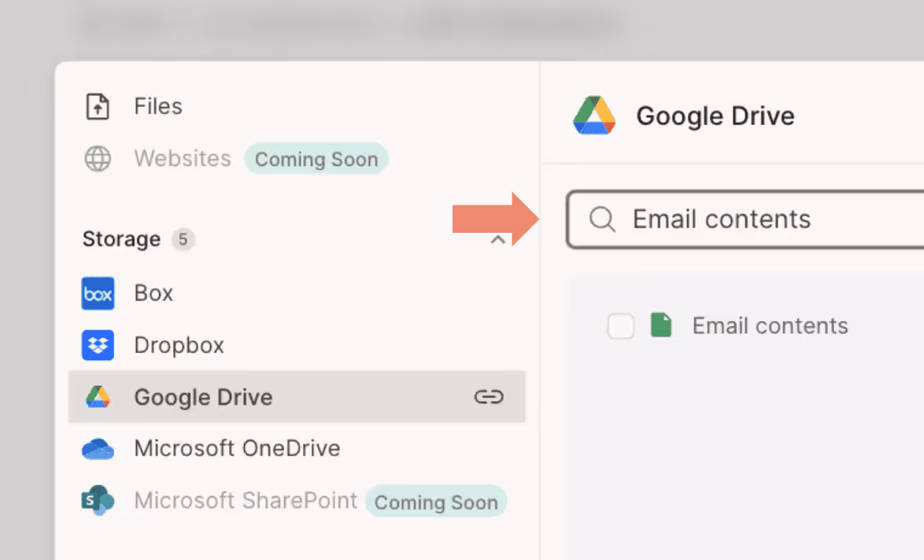This screenshot has width=924, height=560.
Task: Click the Microsoft OneDrive cloud icon
Action: (x=98, y=448)
